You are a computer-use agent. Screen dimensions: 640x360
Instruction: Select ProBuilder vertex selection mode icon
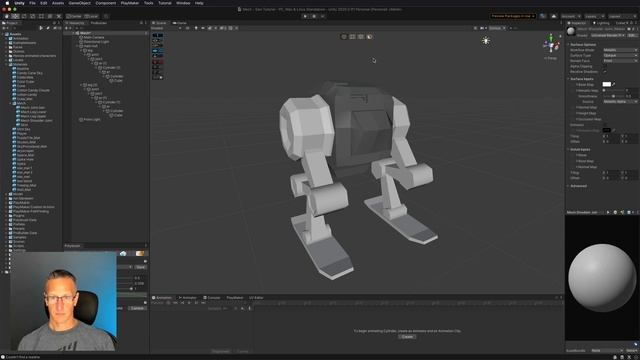pos(352,37)
